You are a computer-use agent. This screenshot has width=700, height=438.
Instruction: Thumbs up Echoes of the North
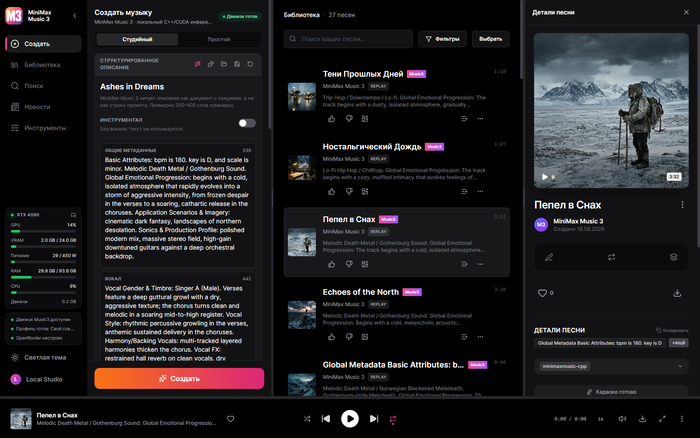[x=332, y=337]
